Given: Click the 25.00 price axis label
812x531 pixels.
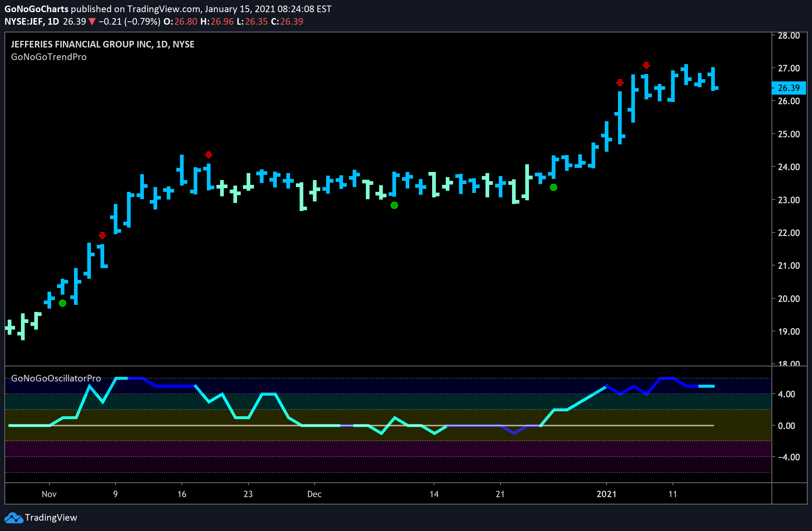Looking at the screenshot, I should click(789, 134).
